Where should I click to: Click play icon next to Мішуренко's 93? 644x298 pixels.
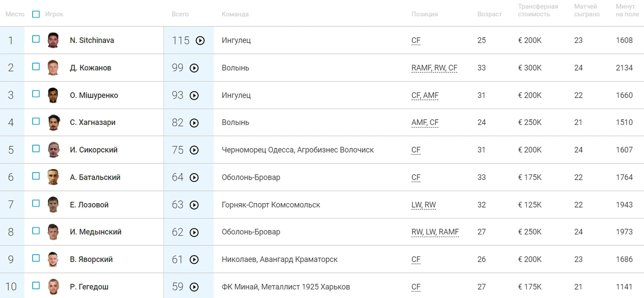(x=194, y=95)
